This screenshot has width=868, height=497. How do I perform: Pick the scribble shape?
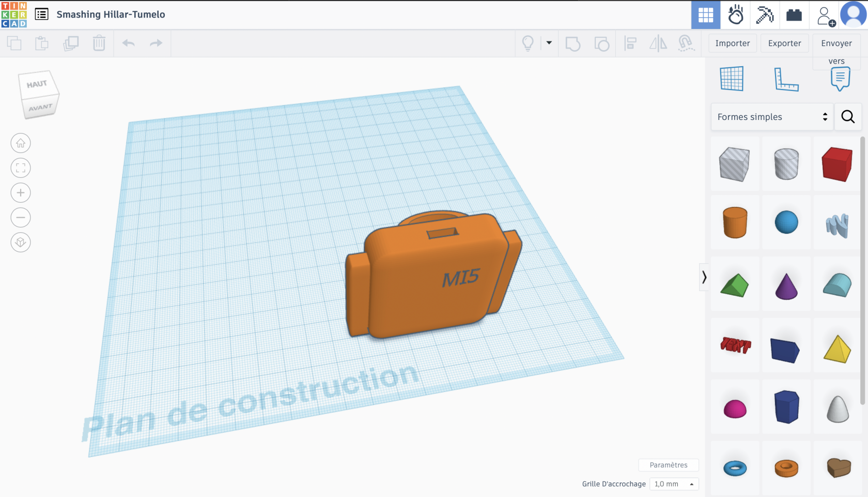(837, 225)
